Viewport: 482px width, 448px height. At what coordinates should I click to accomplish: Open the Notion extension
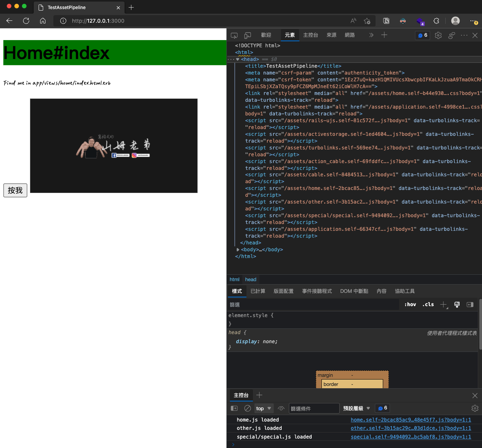point(386,21)
